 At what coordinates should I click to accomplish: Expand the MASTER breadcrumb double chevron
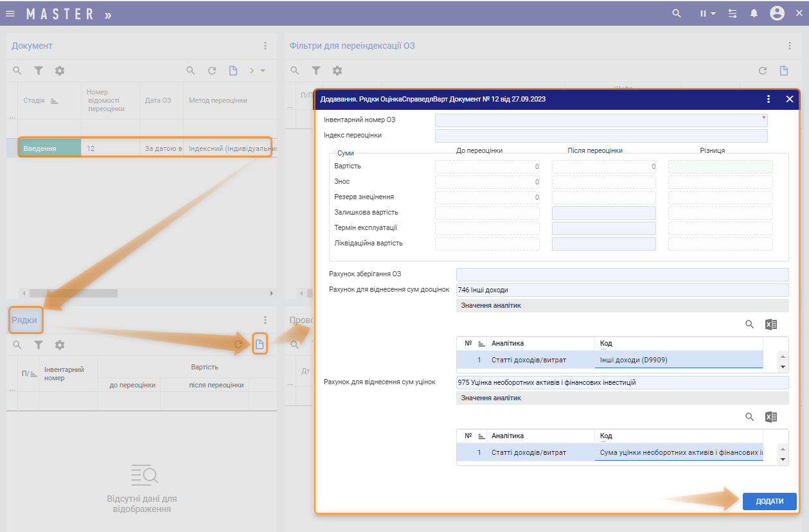click(x=107, y=15)
